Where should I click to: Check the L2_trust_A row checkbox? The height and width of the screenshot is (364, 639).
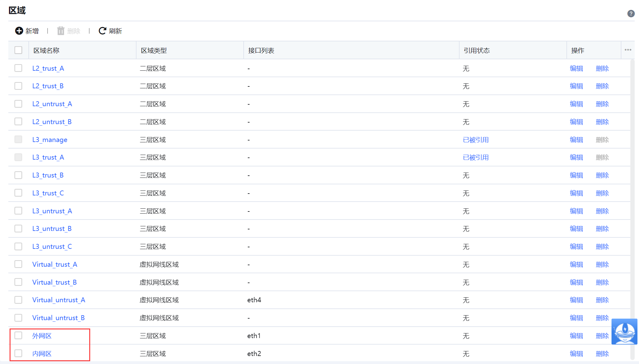[x=19, y=68]
